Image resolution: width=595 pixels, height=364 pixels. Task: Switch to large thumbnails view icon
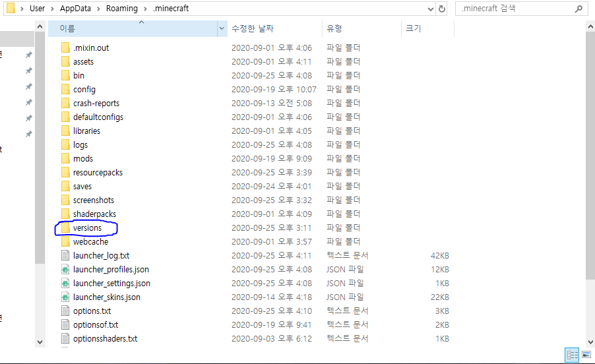pos(586,355)
